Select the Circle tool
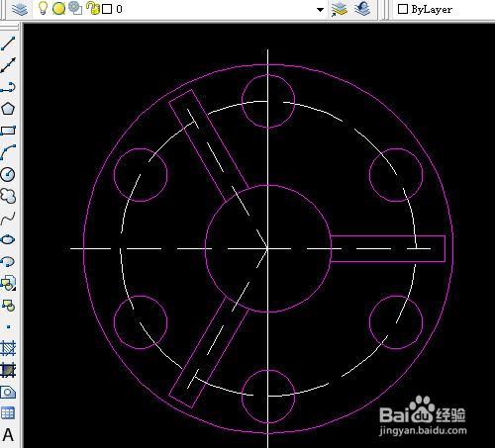This screenshot has height=448, width=495. click(8, 174)
